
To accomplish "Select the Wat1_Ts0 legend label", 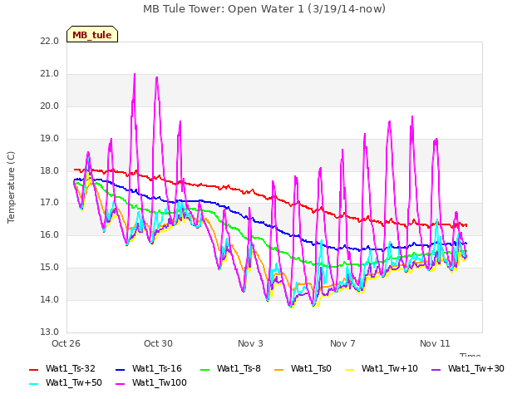I will 311,368.
